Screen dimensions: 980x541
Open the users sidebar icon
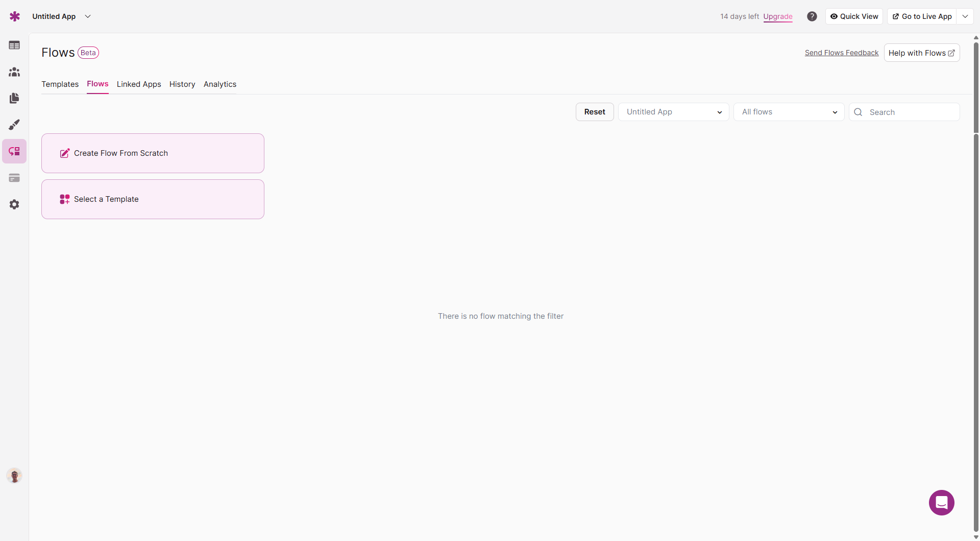[14, 72]
